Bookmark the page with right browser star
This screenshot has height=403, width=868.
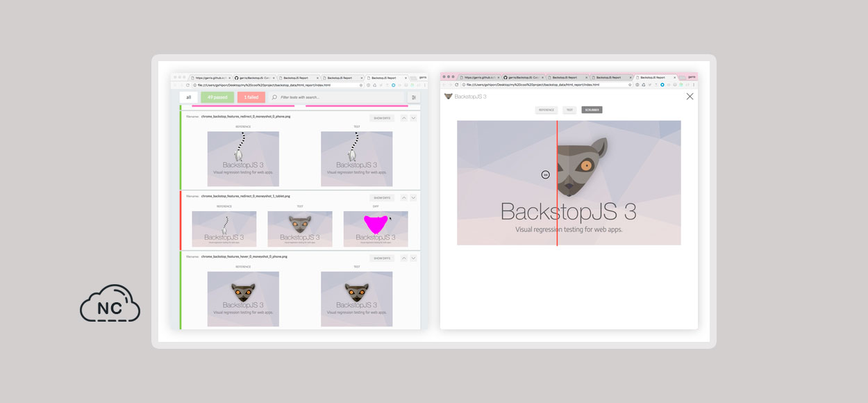tap(630, 85)
